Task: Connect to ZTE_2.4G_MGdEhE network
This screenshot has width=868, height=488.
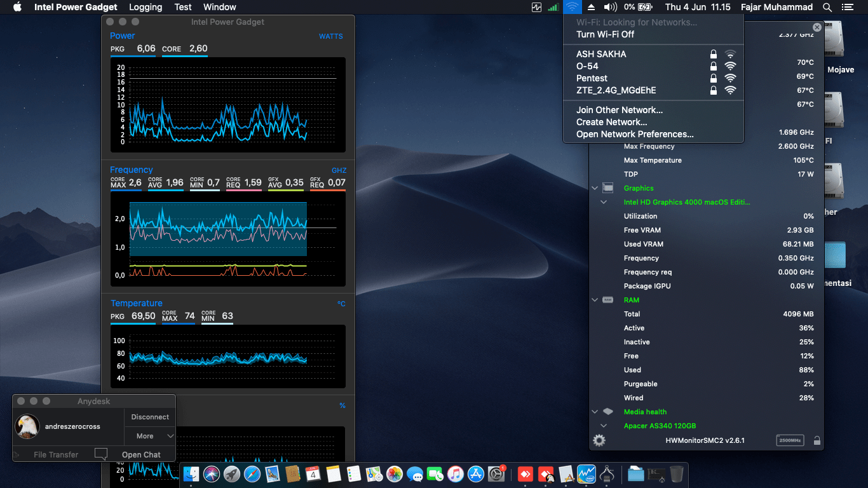Action: [x=653, y=90]
